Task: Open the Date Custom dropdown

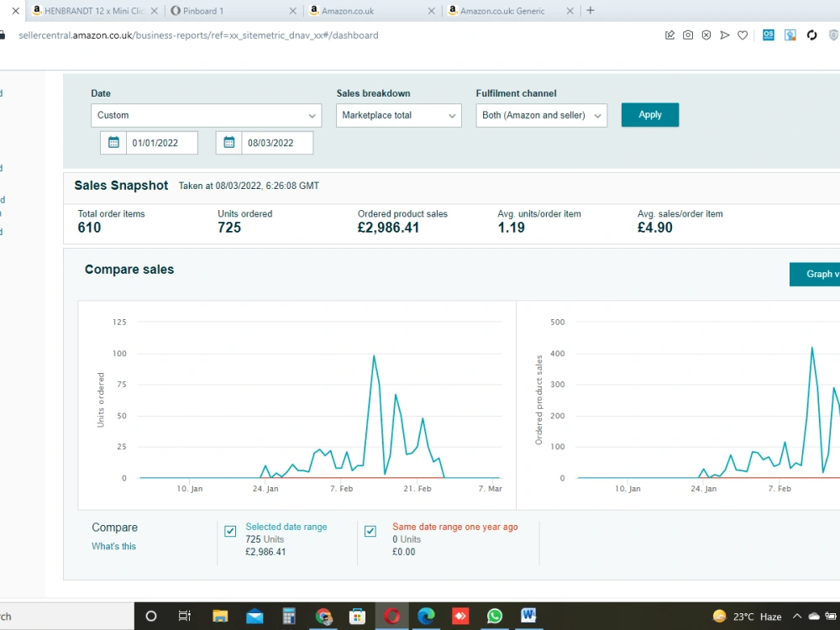Action: click(x=207, y=115)
